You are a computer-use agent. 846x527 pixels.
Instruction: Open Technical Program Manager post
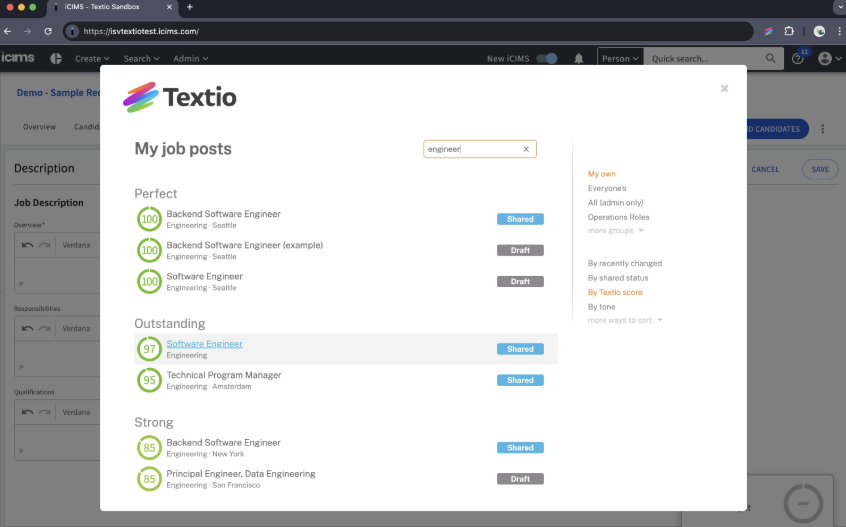(x=224, y=375)
